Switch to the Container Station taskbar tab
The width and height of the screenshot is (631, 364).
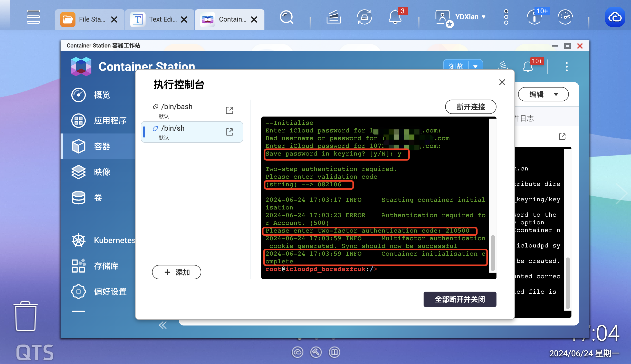tap(229, 20)
